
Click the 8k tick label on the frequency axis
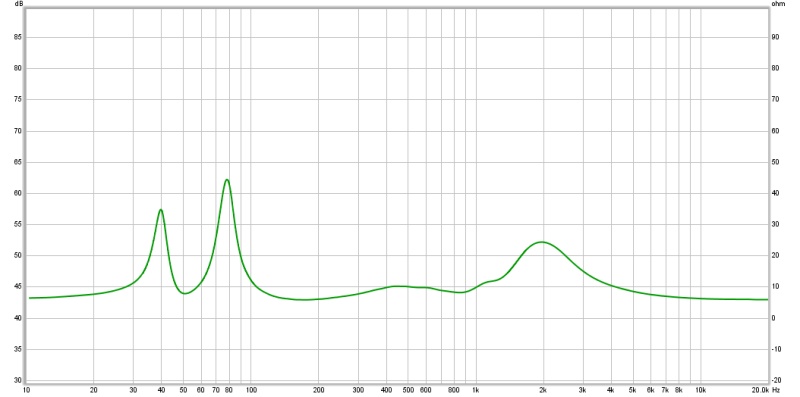coord(679,390)
